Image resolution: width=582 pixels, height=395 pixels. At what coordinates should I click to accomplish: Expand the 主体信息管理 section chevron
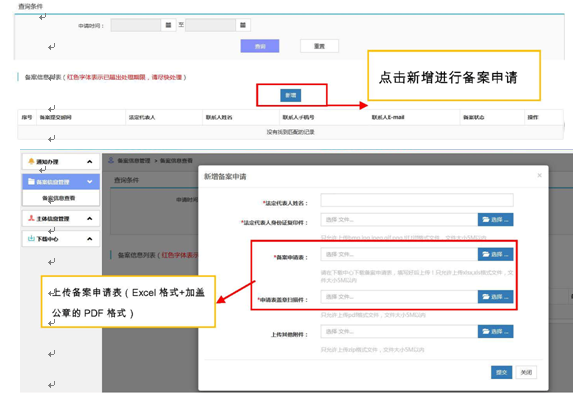89,219
